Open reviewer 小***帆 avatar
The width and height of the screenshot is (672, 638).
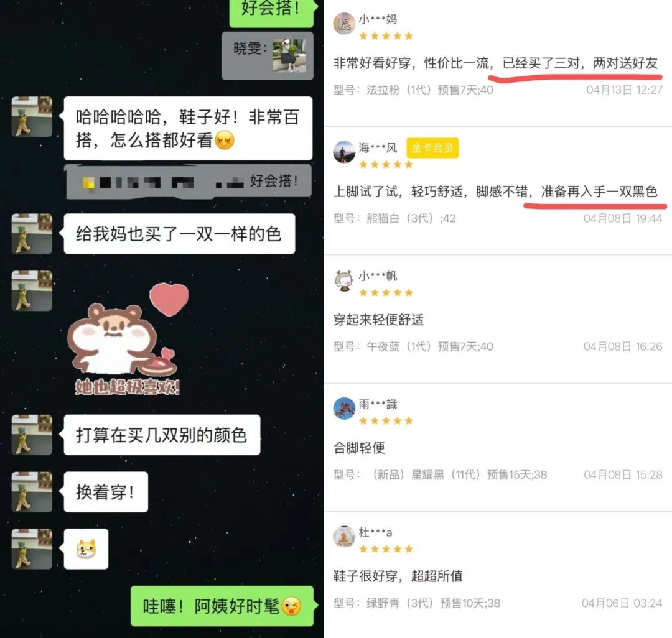click(344, 280)
